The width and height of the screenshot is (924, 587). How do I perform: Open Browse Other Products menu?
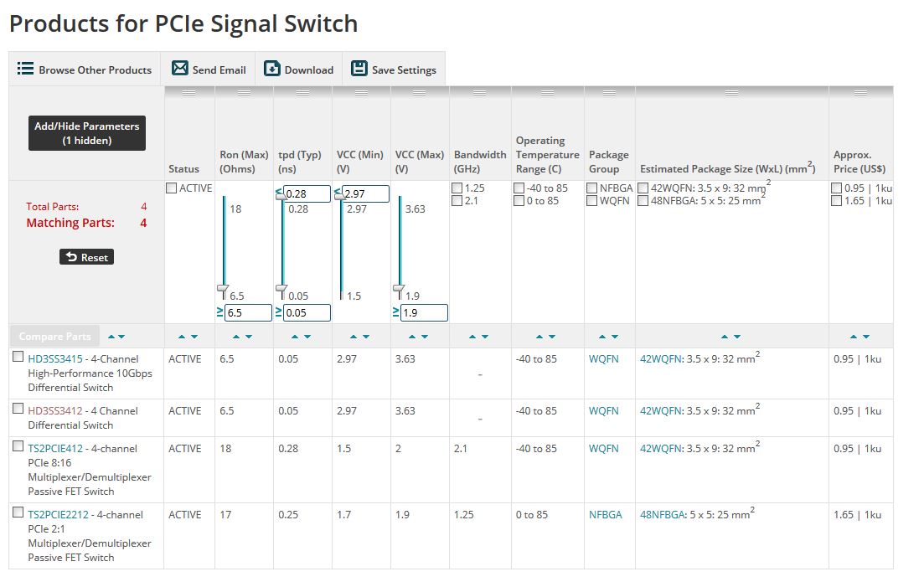[x=85, y=70]
